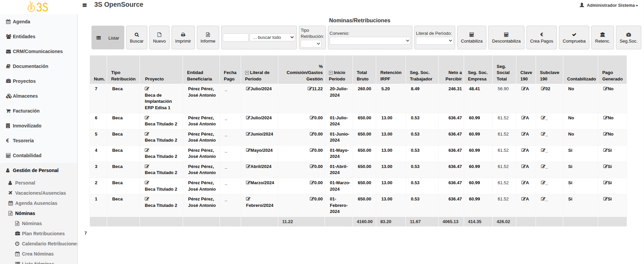Toggle sort box on Inicio Período header
Image resolution: width=644 pixels, height=264 pixels.
click(x=331, y=73)
